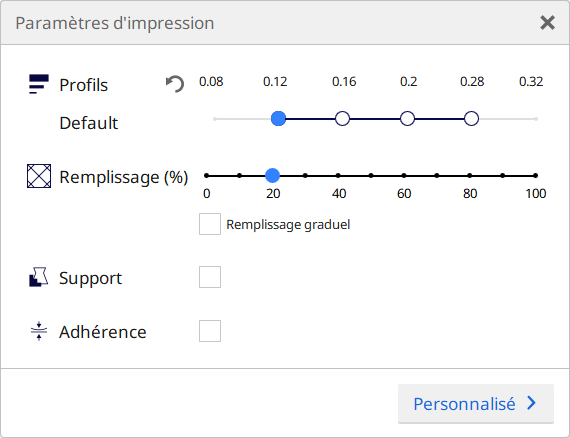Set infill slider to 60 percent
The width and height of the screenshot is (570, 438).
click(404, 176)
